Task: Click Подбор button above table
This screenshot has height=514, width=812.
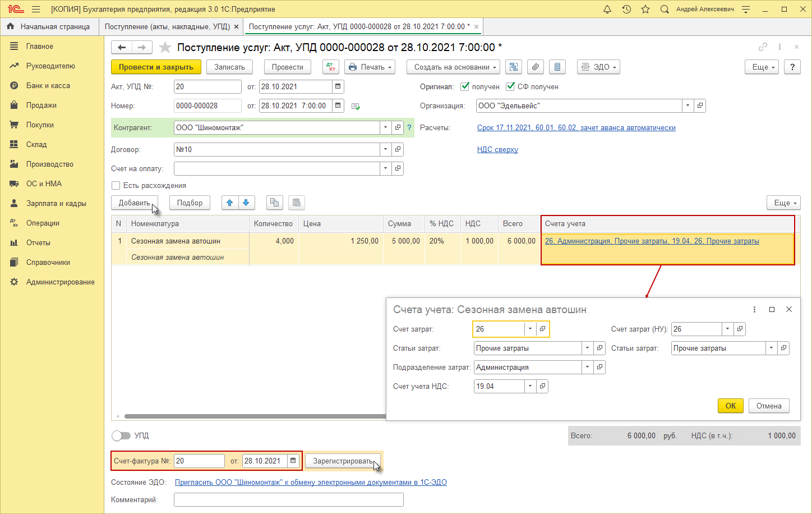Action: 190,203
